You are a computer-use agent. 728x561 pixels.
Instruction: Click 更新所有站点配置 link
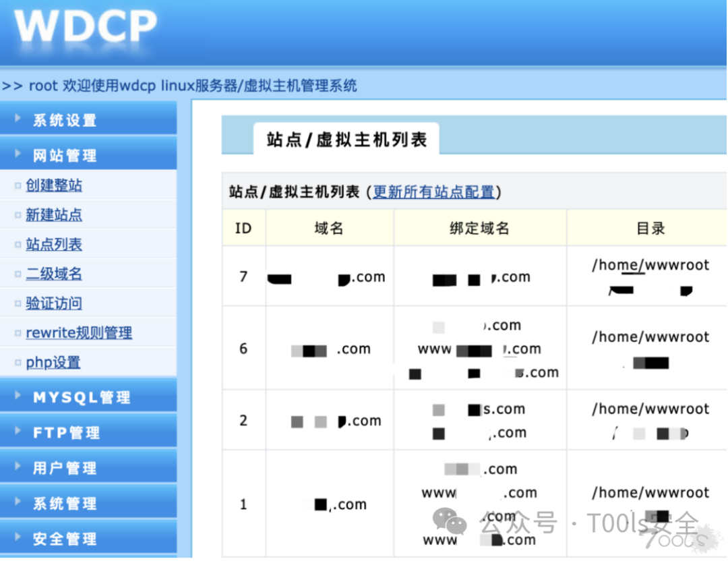pos(433,191)
